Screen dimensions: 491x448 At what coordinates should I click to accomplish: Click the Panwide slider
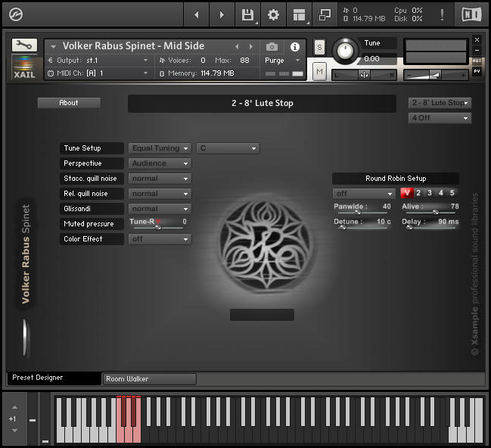pos(362,213)
